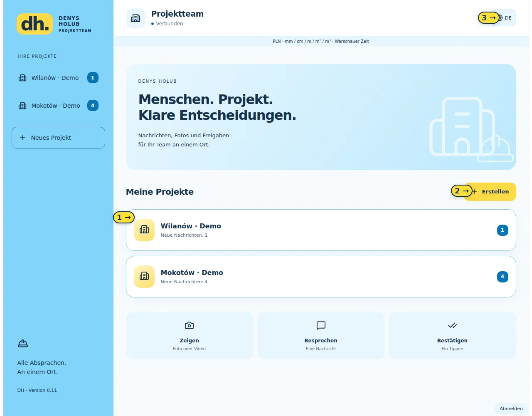This screenshot has width=532, height=416.
Task: Select the Besprechen label text
Action: click(x=321, y=341)
